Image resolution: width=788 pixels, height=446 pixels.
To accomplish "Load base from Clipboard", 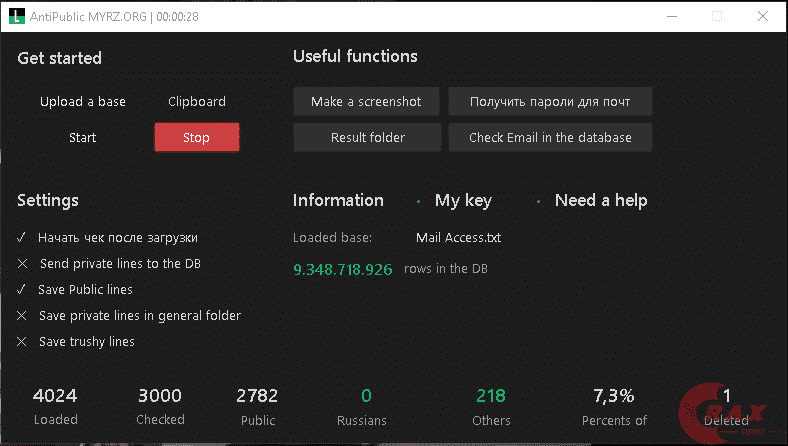I will click(197, 102).
